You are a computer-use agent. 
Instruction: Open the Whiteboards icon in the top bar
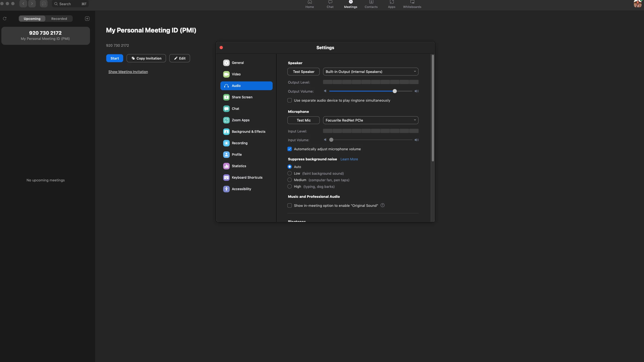tap(412, 4)
